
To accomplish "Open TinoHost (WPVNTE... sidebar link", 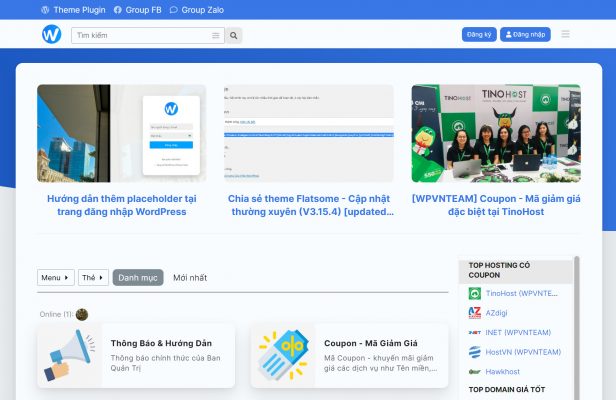I will pyautogui.click(x=521, y=294).
